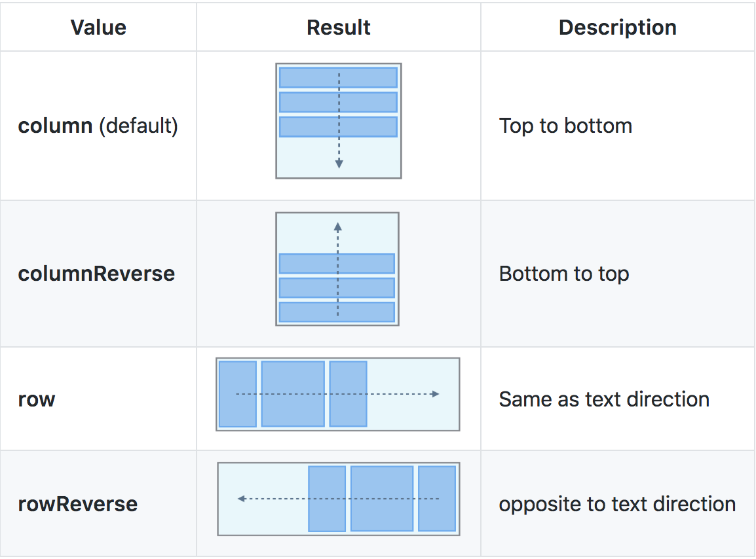
Task: Select the row layout diagram
Action: click(338, 394)
